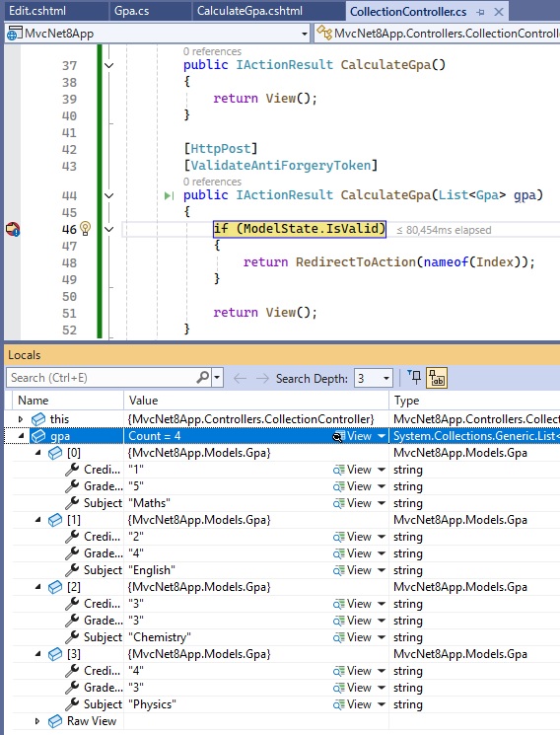Click the View visualizer for "Maths" value
This screenshot has height=735, width=560.
pos(352,503)
